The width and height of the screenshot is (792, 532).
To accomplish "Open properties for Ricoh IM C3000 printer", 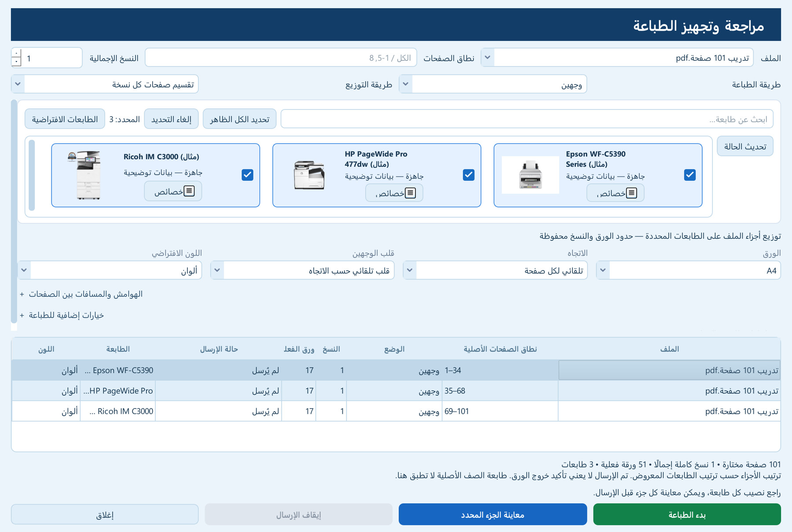I will click(173, 191).
